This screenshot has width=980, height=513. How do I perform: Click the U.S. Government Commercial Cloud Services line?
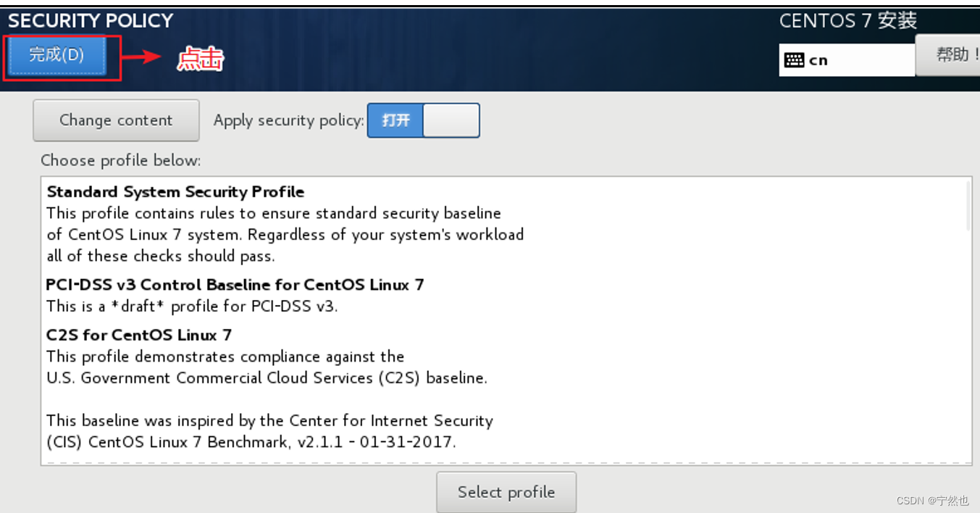[x=267, y=378]
